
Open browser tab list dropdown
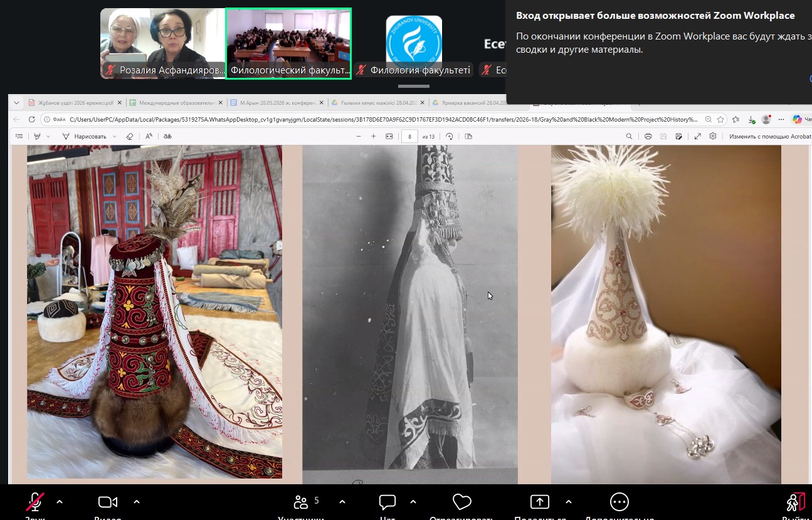(16, 103)
